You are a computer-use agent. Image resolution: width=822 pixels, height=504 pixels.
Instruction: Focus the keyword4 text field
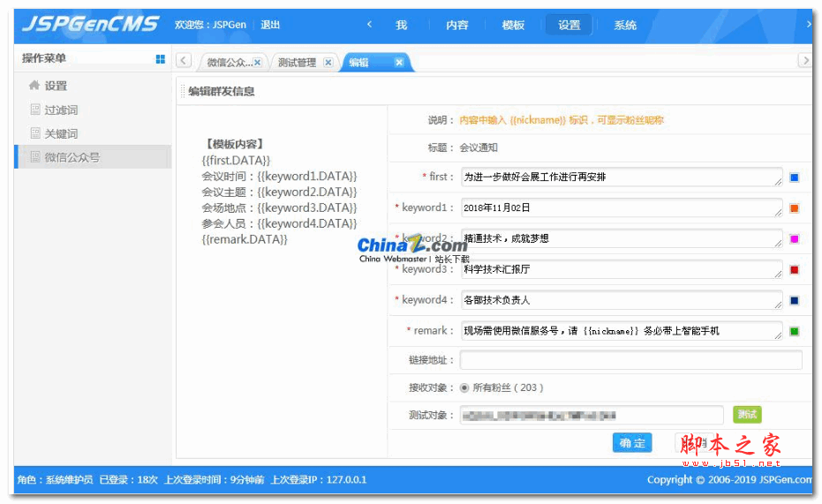pyautogui.click(x=622, y=300)
